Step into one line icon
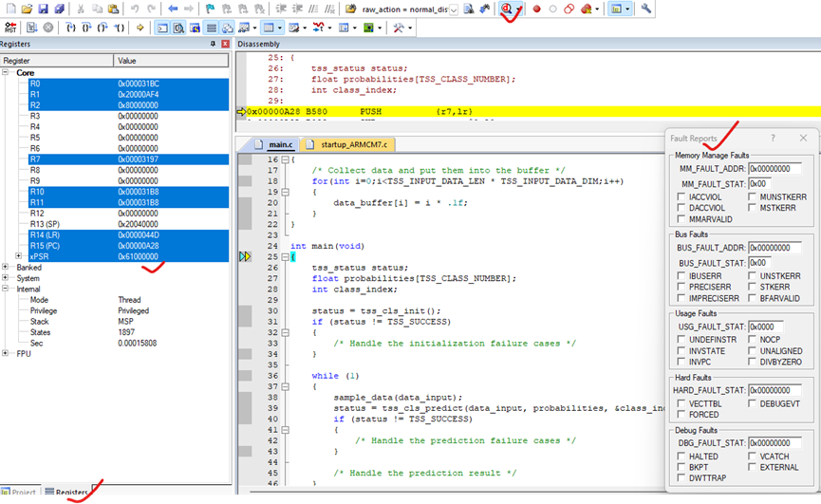The image size is (821, 504). pos(70,28)
